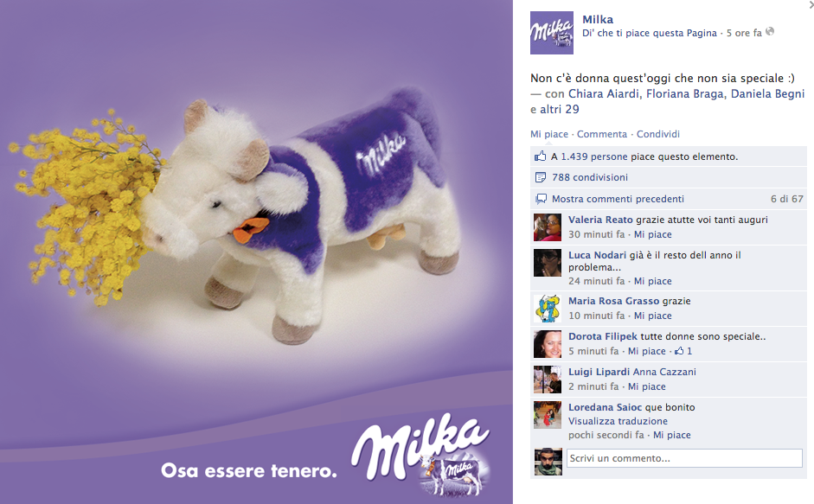Image resolution: width=814 pixels, height=504 pixels.
Task: Open the 788 condivisioni list
Action: pos(590,177)
